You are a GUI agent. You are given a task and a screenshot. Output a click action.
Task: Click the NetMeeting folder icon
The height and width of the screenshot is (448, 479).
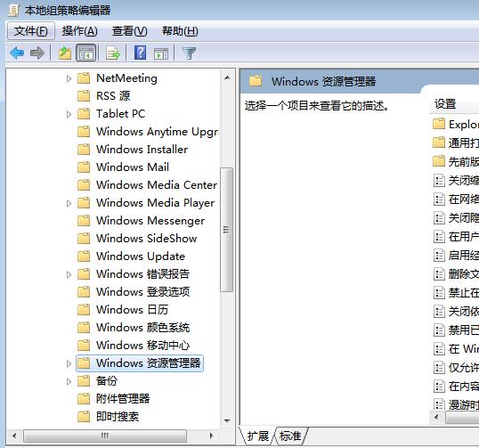tap(84, 78)
